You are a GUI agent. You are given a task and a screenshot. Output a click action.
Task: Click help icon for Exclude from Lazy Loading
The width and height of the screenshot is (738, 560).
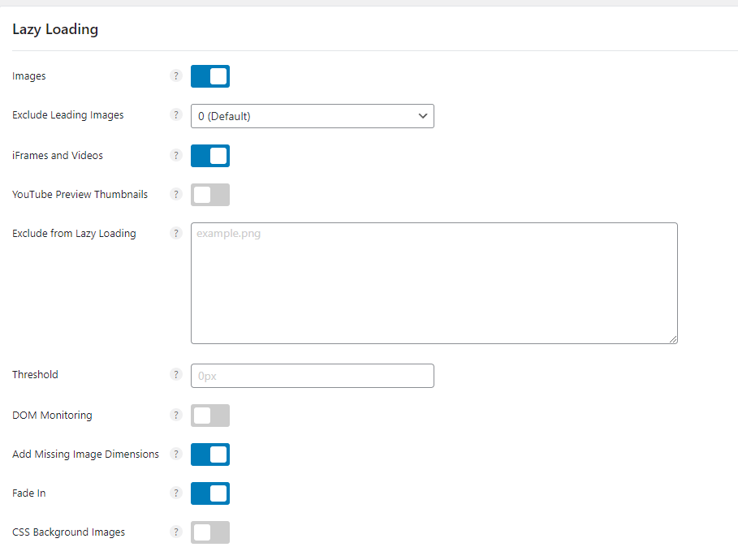(x=175, y=234)
